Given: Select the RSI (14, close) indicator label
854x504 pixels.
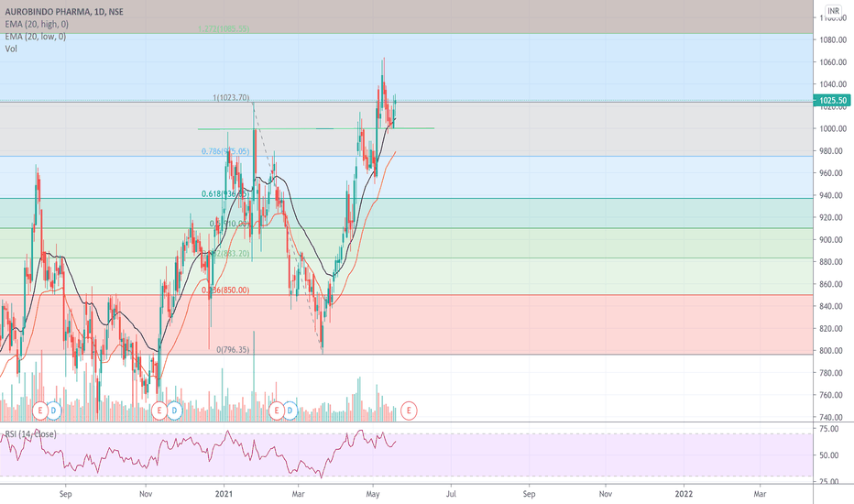Looking at the screenshot, I should tap(30, 434).
